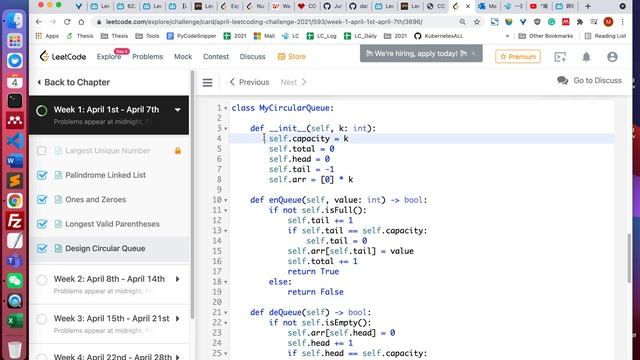Open Terminal from the dock
Viewport: 640px width, 360px height.
[15, 101]
